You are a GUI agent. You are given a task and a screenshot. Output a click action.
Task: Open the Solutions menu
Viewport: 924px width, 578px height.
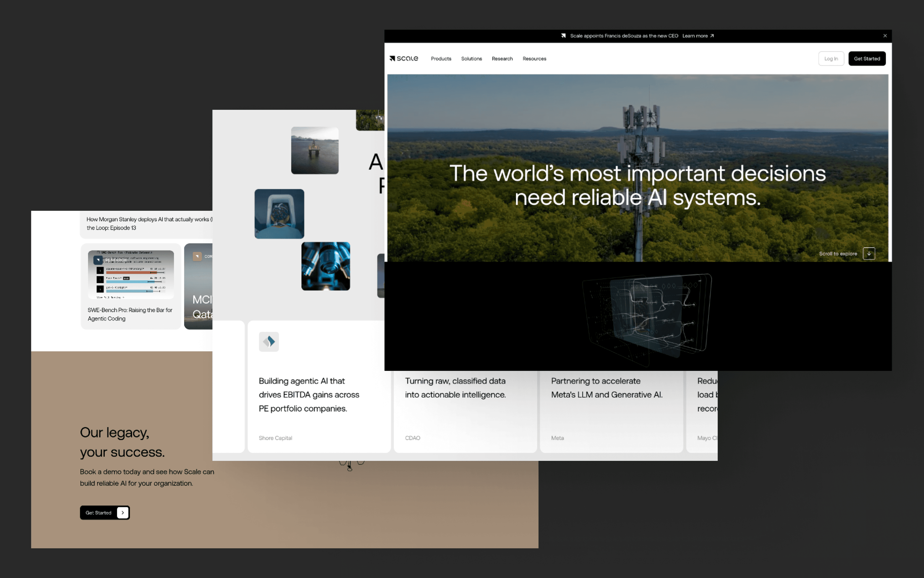472,59
